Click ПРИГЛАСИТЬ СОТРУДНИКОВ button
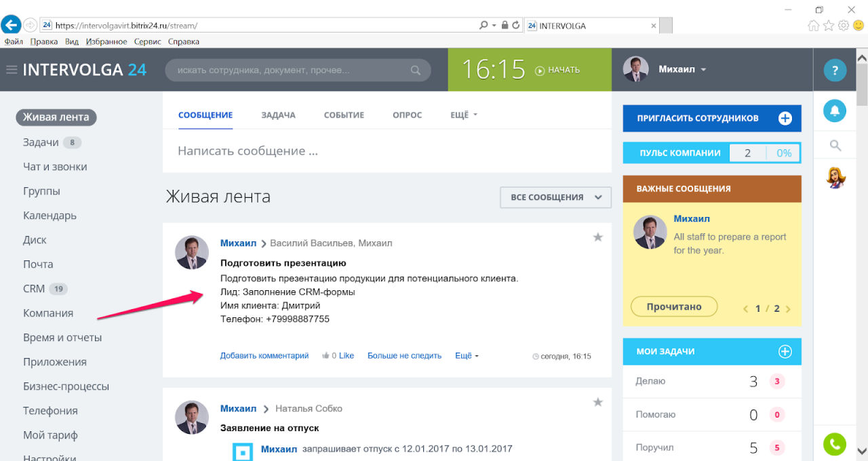 (x=712, y=118)
